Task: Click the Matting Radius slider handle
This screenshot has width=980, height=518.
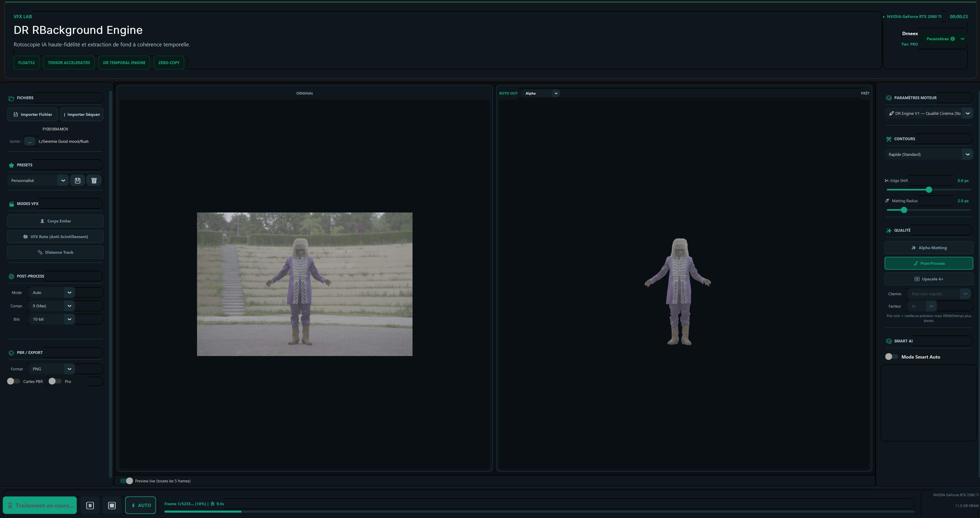Action: coord(904,210)
